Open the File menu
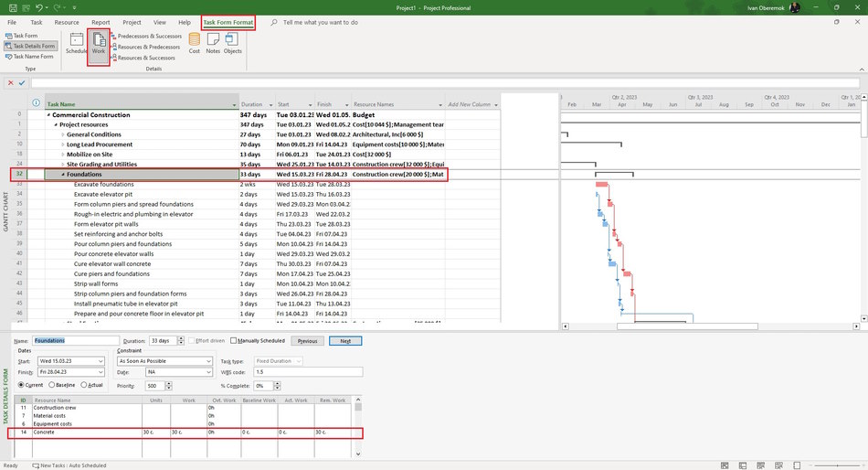The height and width of the screenshot is (470, 868). [12, 22]
